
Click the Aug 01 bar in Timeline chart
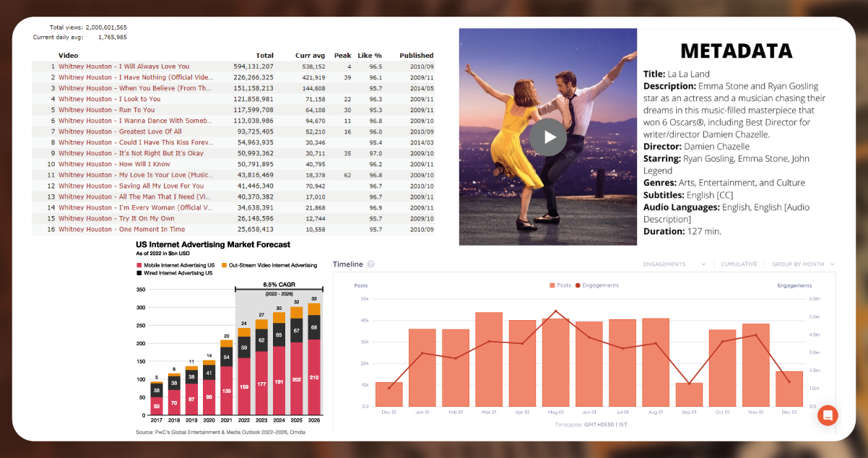click(656, 363)
